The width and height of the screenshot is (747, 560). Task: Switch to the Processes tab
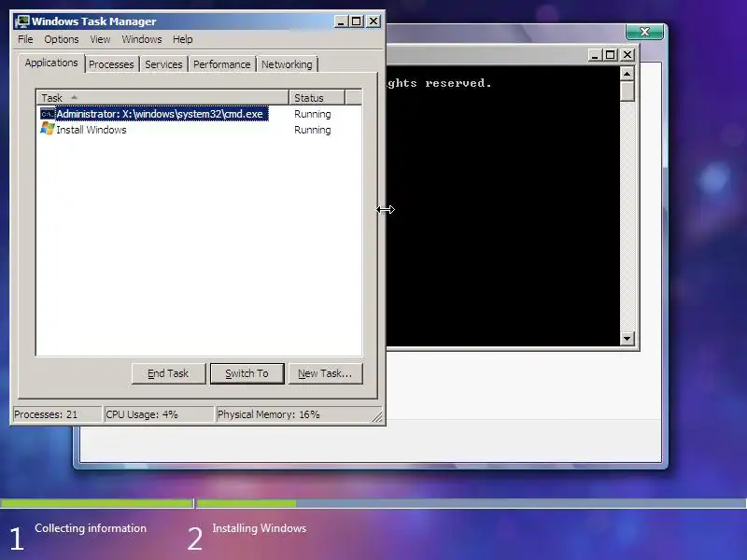[x=111, y=64]
